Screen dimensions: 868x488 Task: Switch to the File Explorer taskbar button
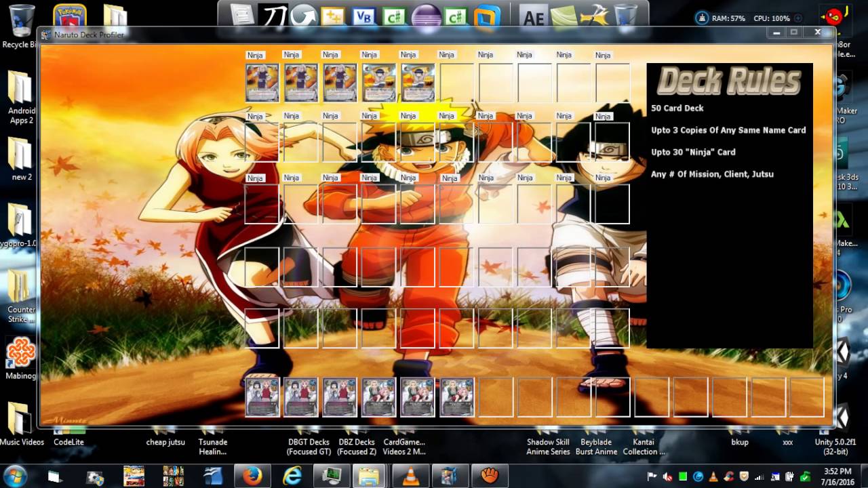(370, 476)
